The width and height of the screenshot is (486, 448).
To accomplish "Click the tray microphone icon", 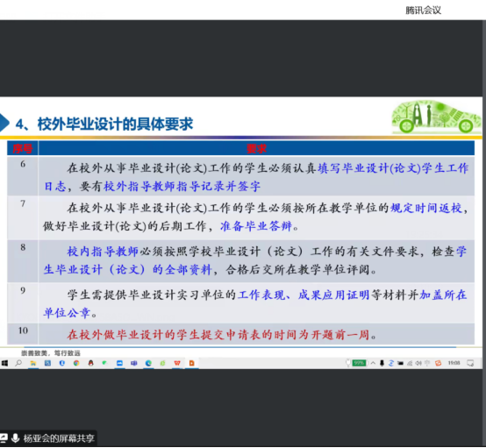I will click(x=382, y=363).
